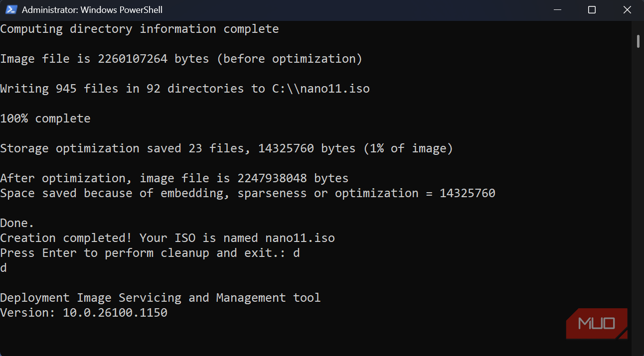Click the 'Press Enter to perform cleanup' prompt line
This screenshot has height=356, width=644.
150,253
